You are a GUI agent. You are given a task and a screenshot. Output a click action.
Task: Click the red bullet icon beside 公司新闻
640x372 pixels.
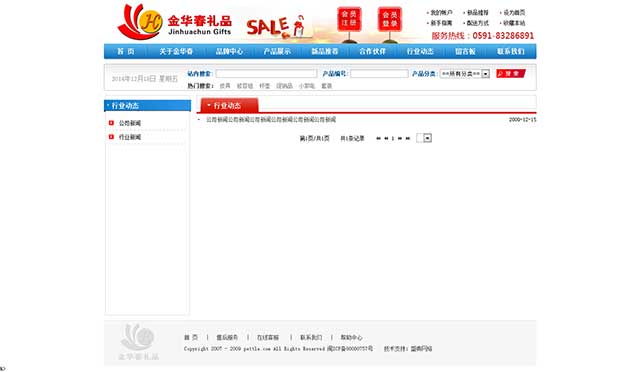(x=111, y=123)
